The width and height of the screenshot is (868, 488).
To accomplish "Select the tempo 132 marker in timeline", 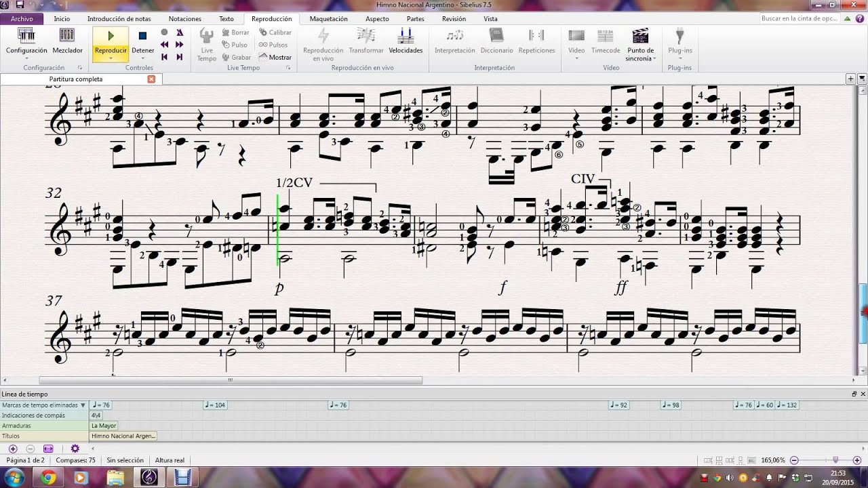I will (787, 405).
